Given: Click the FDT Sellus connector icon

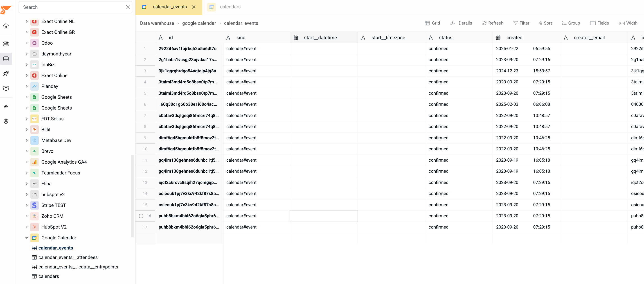Looking at the screenshot, I should pyautogui.click(x=34, y=119).
